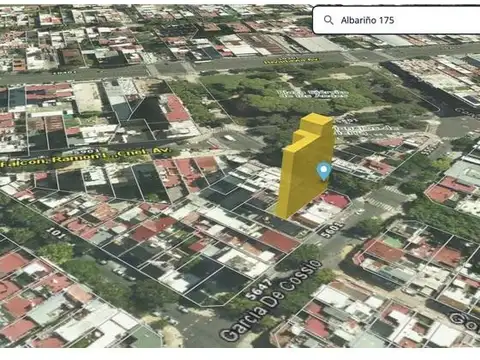Click the blue location pin marker
This screenshot has width=480, height=360.
pyautogui.click(x=324, y=171)
